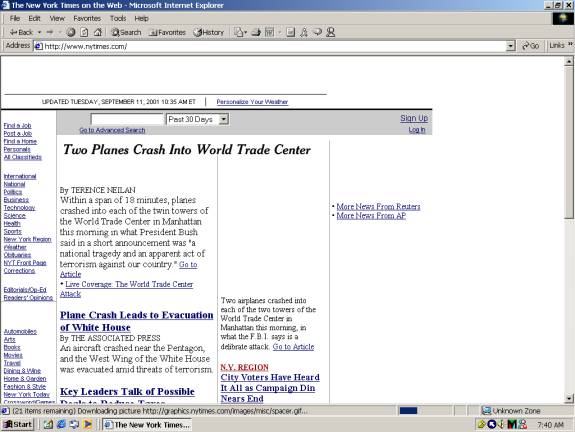Click the Personalize Your Weather link
The image size is (575, 432).
[x=252, y=102]
